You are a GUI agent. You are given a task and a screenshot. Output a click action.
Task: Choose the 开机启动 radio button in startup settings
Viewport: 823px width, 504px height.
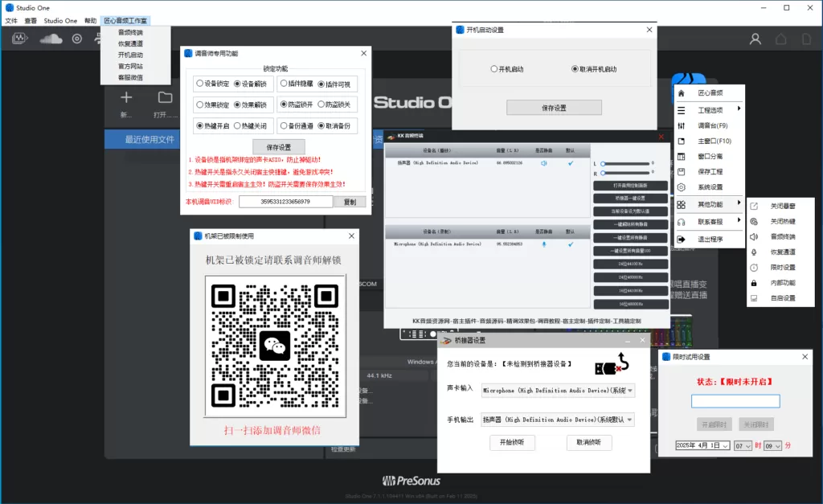tap(493, 69)
